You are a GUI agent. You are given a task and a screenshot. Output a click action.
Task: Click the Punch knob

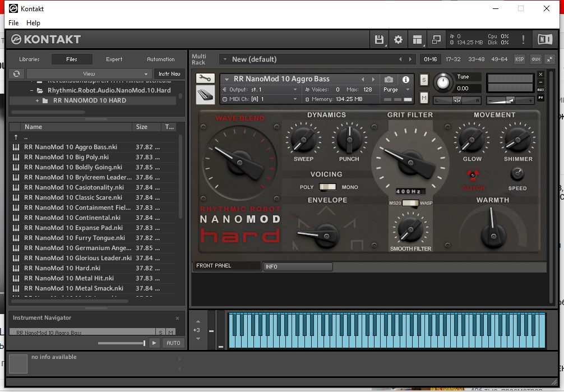(x=349, y=139)
